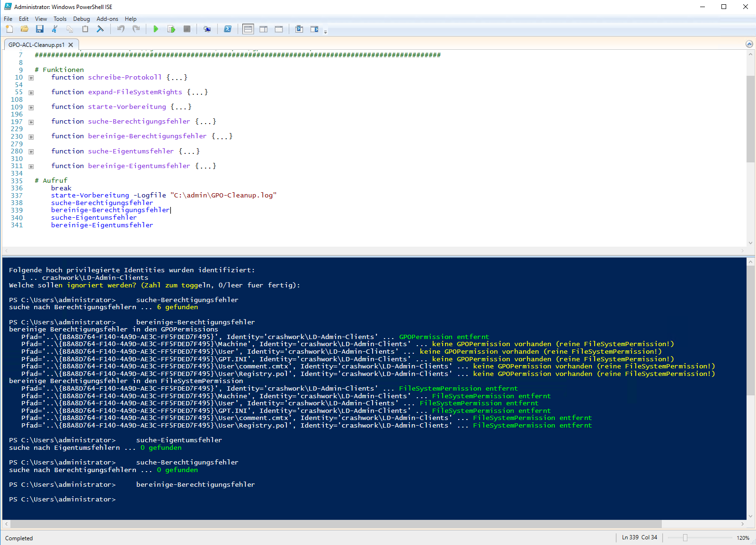Click the last console prompt line
756x545 pixels.
click(62, 499)
